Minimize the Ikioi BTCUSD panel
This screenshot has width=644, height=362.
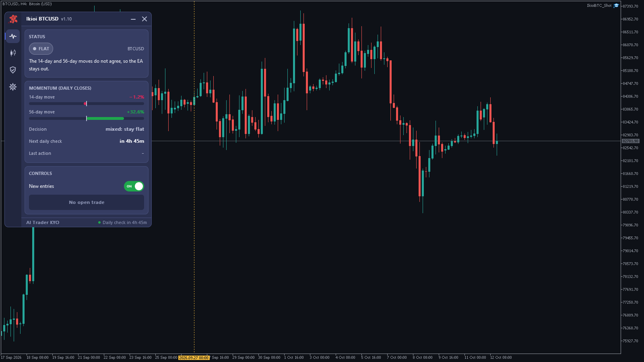pyautogui.click(x=133, y=19)
